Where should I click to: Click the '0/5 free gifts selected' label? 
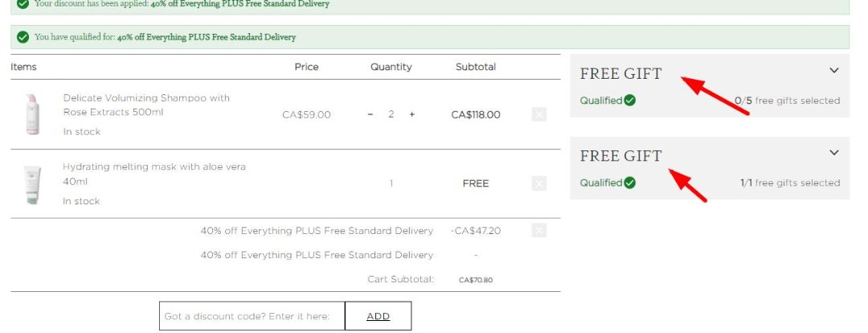pyautogui.click(x=787, y=101)
